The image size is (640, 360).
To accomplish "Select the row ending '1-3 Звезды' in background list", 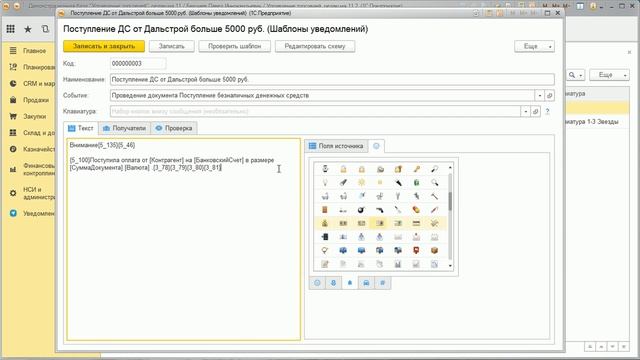I will [x=598, y=122].
